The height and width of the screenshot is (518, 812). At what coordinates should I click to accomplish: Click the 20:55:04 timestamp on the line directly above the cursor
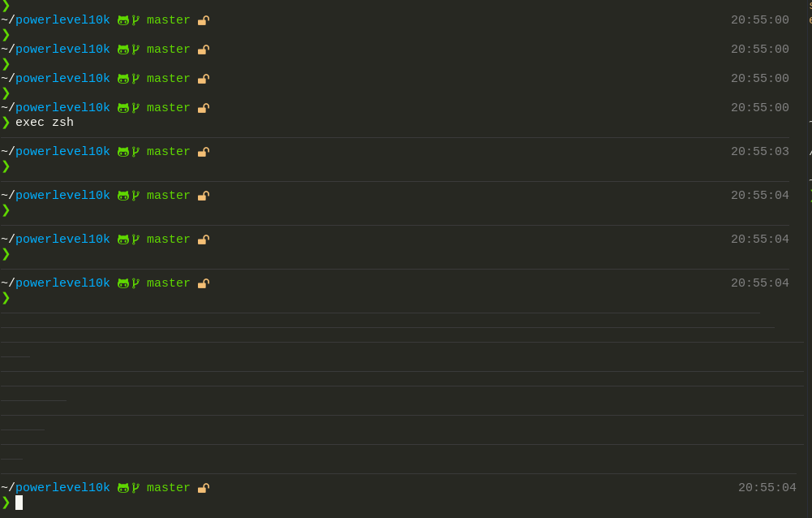(x=767, y=487)
